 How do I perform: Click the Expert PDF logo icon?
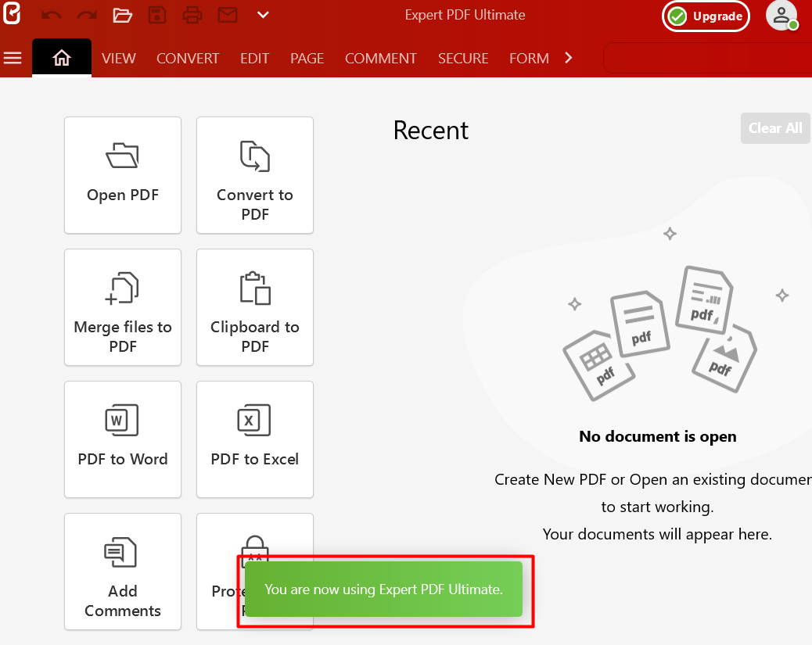point(12,13)
